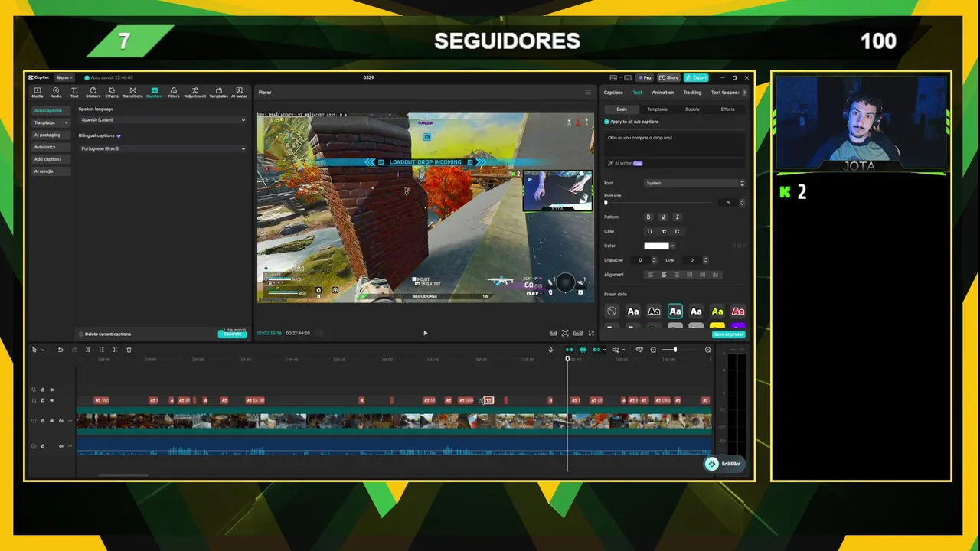980x551 pixels.
Task: Open the Media panel
Action: 37,93
